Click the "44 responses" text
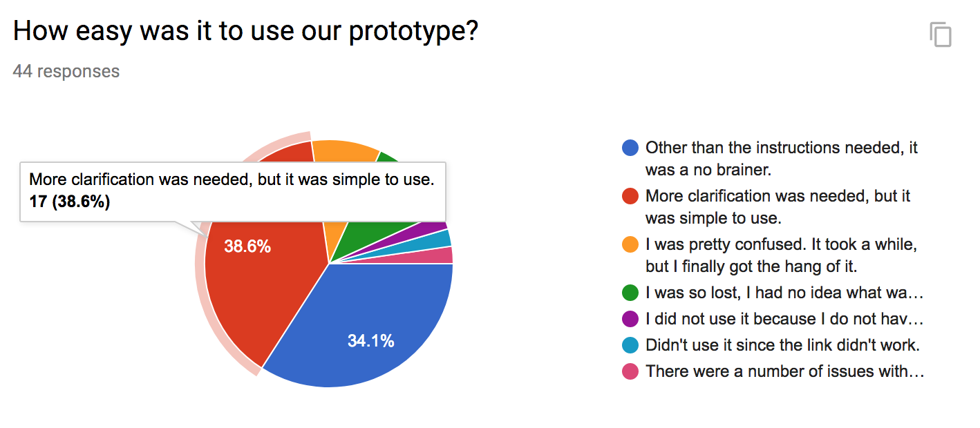This screenshot has height=428, width=980. (x=66, y=71)
